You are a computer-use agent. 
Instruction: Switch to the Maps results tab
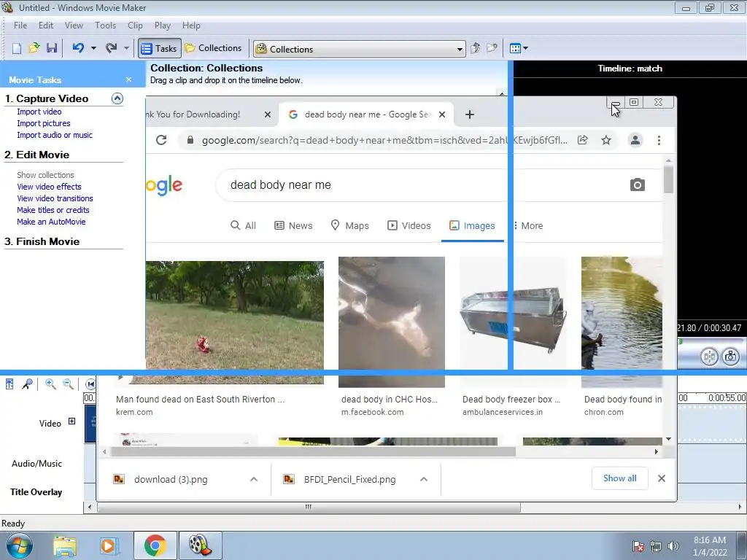pos(349,225)
